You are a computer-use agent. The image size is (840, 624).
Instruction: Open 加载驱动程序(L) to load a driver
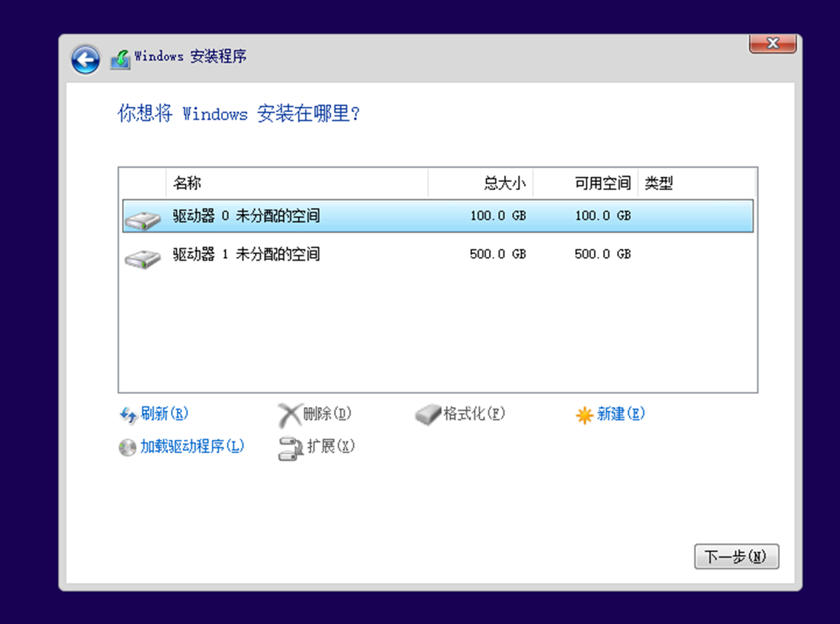(x=193, y=446)
